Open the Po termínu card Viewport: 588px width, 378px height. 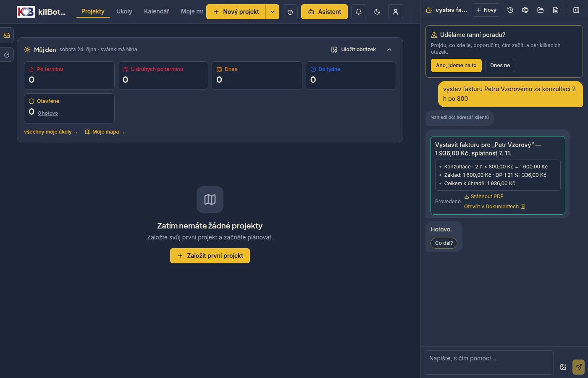coord(69,76)
